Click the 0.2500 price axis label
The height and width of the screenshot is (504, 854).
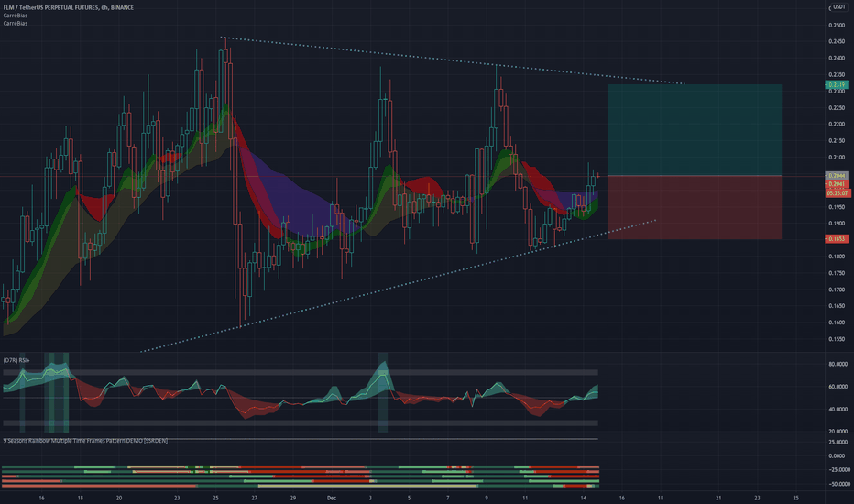click(x=837, y=25)
